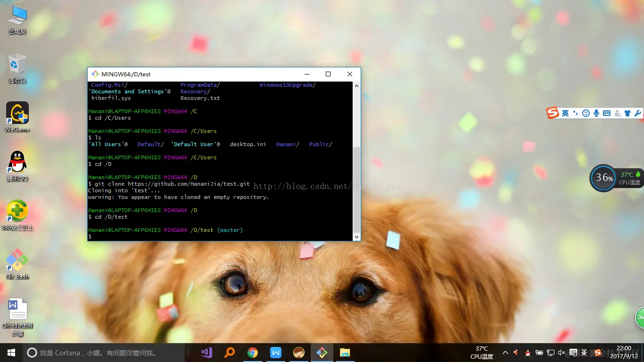Start voice input with the microphone icon

(x=596, y=113)
